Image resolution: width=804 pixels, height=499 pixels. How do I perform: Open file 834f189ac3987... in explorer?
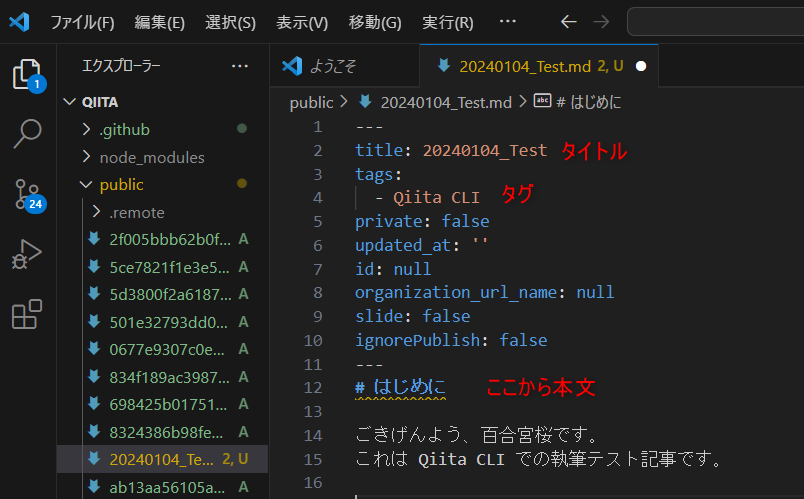[x=162, y=377]
